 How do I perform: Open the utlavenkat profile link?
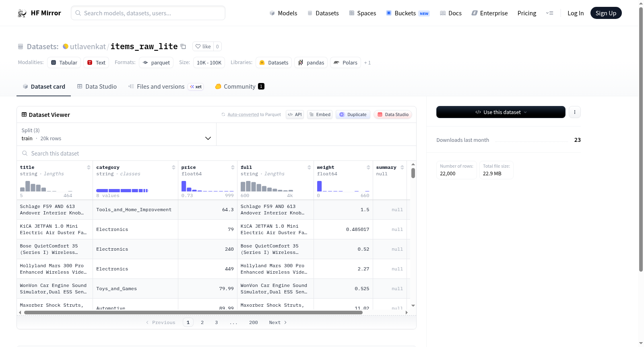click(x=88, y=46)
